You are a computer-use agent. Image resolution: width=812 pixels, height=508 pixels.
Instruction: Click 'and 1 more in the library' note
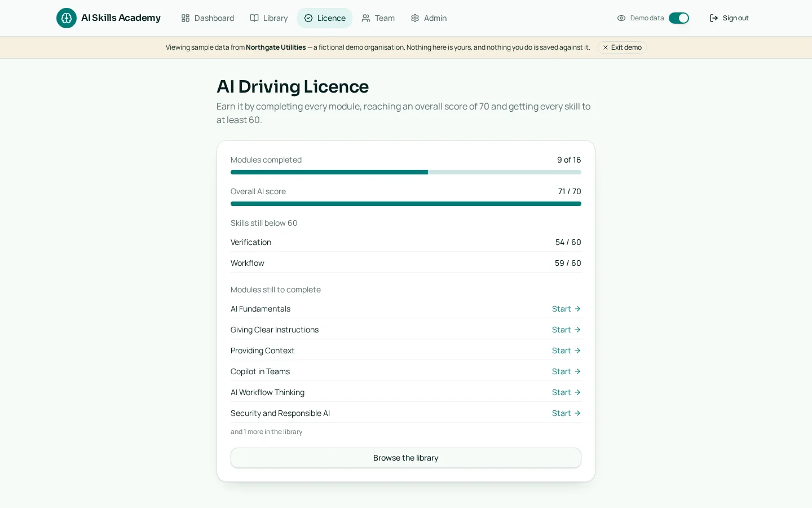[x=266, y=432]
